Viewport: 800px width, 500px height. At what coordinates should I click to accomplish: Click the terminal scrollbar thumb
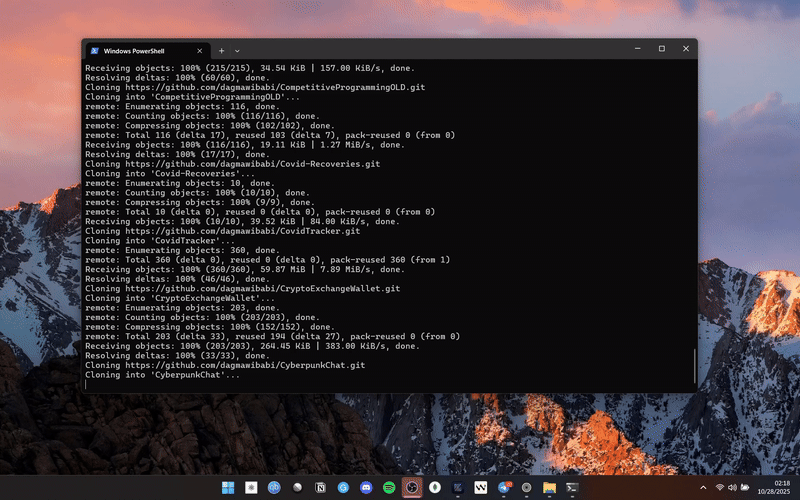(x=693, y=365)
